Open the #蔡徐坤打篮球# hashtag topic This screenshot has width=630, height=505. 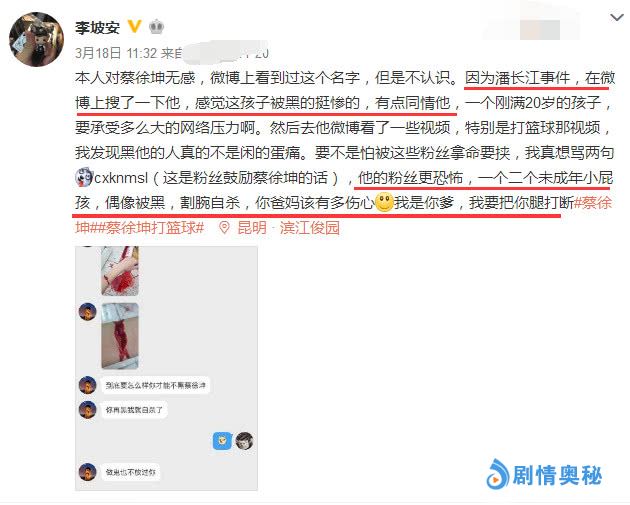click(152, 228)
